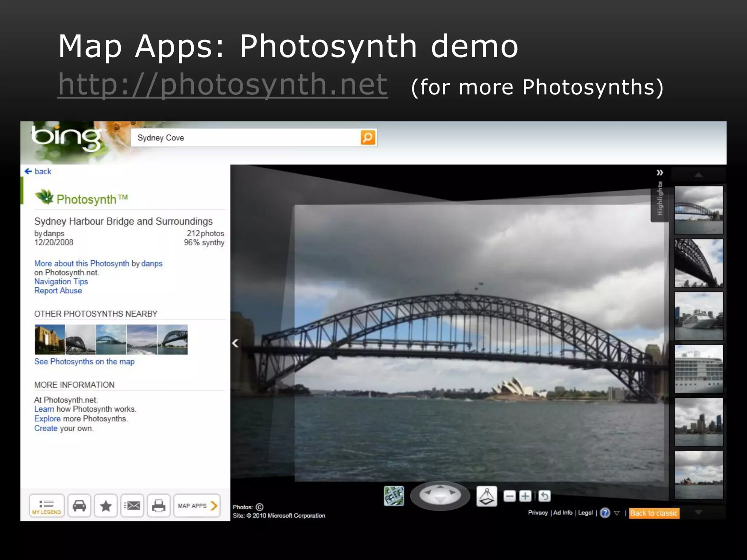
Task: Click the car directions icon
Action: click(x=79, y=506)
